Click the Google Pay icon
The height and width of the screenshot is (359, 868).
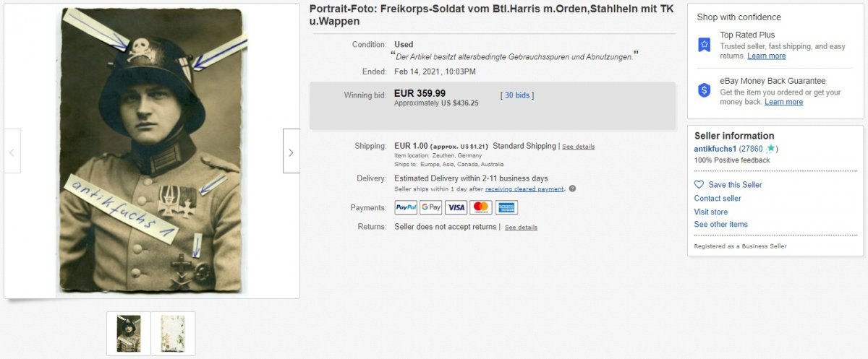(x=431, y=208)
